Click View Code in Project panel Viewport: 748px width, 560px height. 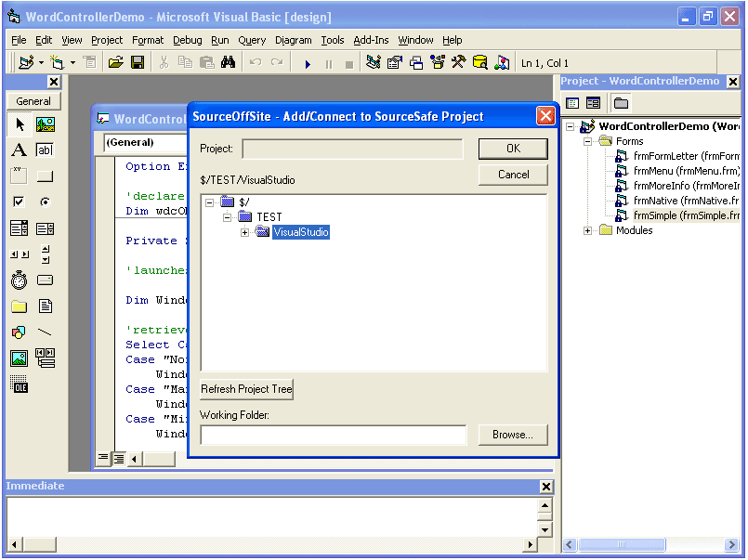pos(572,102)
